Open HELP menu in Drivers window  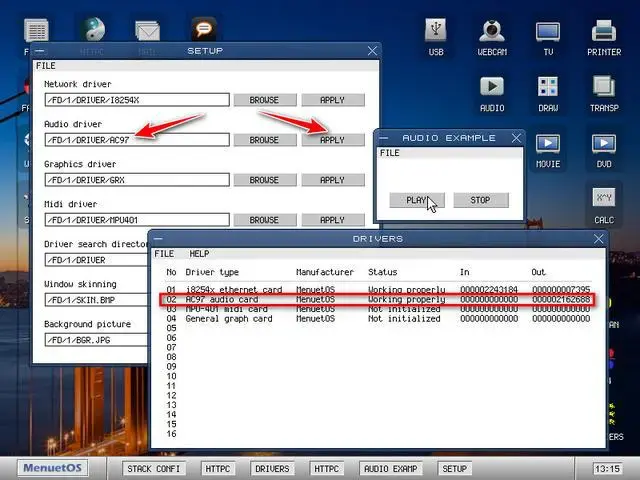[x=199, y=254]
